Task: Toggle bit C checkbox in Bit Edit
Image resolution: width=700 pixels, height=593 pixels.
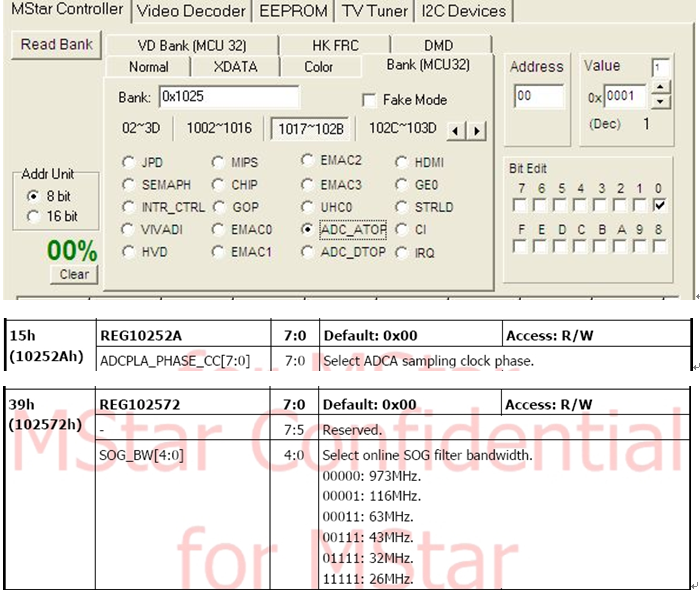Action: pyautogui.click(x=580, y=246)
